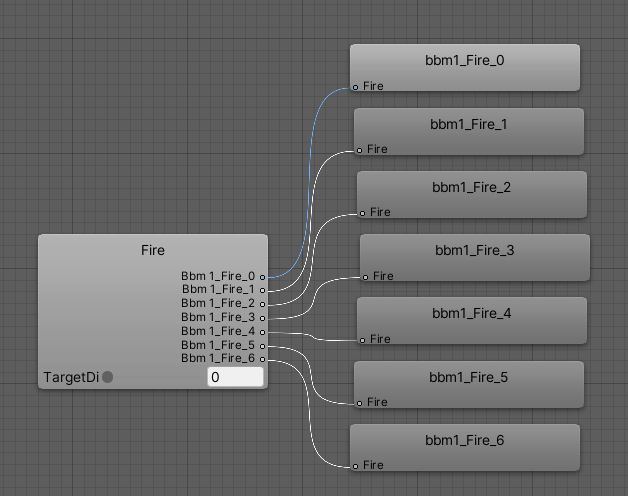Select the bbm1_Fire_6 node
Screen dimensions: 628x496
[466, 440]
